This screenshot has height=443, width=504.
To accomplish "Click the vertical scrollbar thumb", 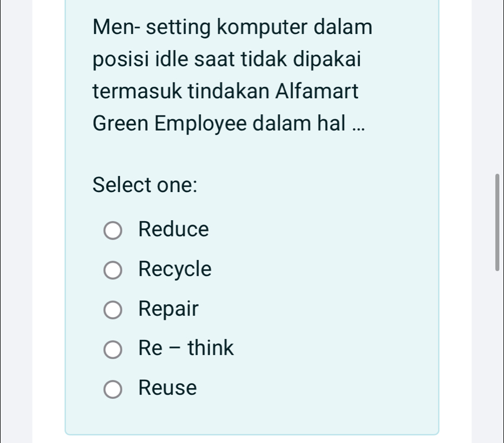I will coord(497,222).
